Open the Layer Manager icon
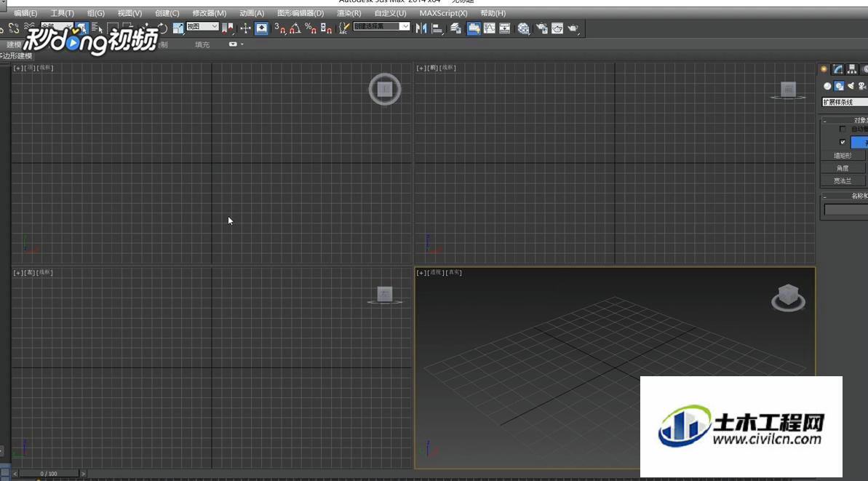The width and height of the screenshot is (868, 481). point(455,28)
